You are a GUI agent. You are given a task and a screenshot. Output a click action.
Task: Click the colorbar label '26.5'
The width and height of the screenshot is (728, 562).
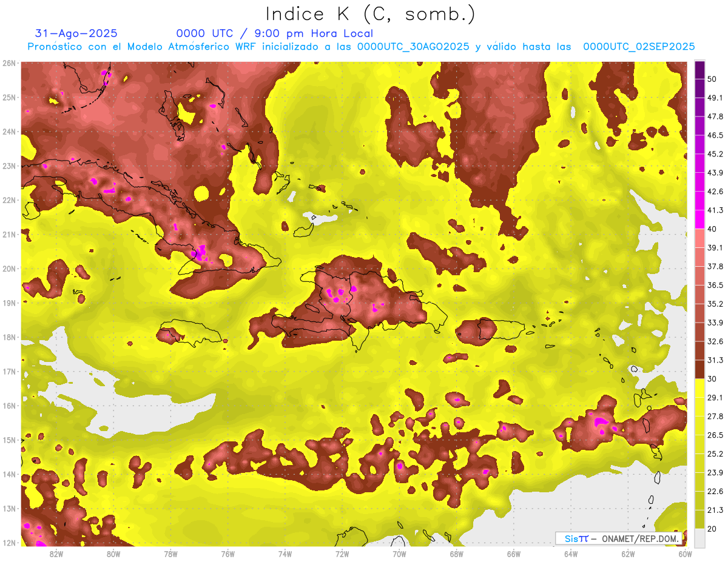716,435
